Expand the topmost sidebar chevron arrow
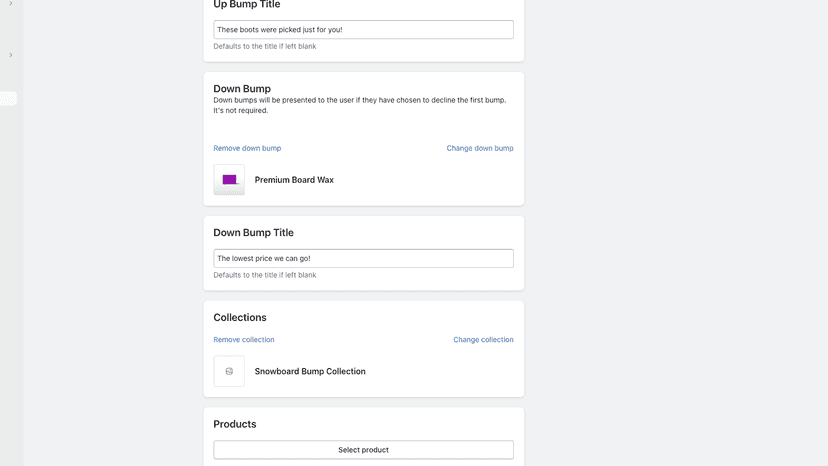This screenshot has height=466, width=828. [x=11, y=3]
